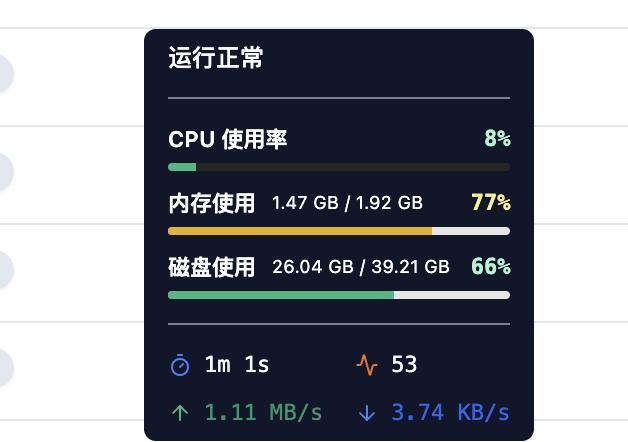Click the uptime stopwatch icon

pyautogui.click(x=180, y=366)
